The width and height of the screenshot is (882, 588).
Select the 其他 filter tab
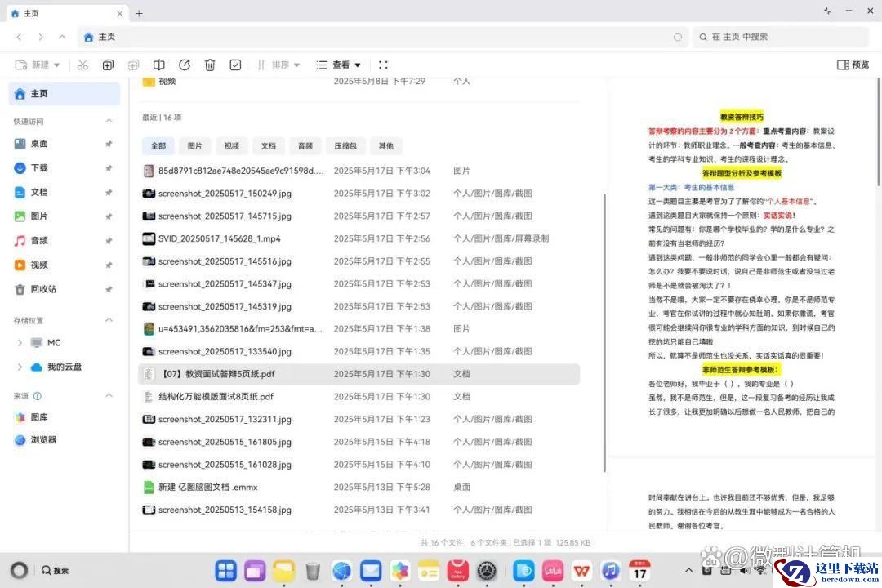385,145
